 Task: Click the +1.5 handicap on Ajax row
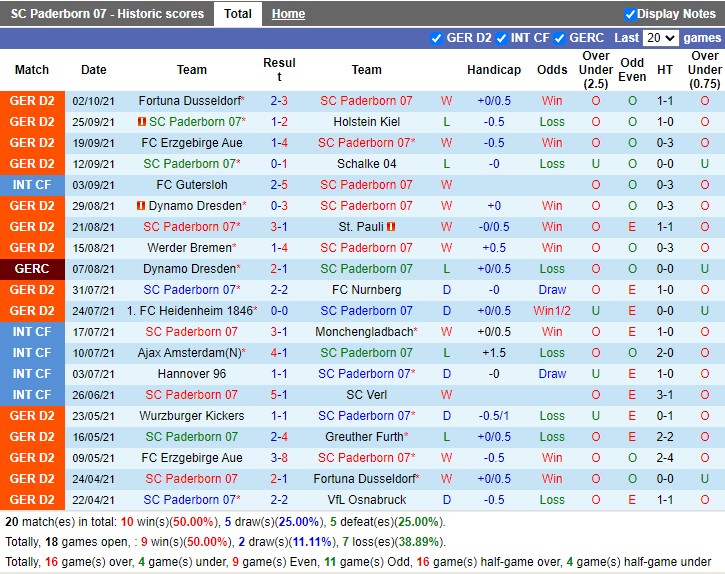pyautogui.click(x=494, y=352)
